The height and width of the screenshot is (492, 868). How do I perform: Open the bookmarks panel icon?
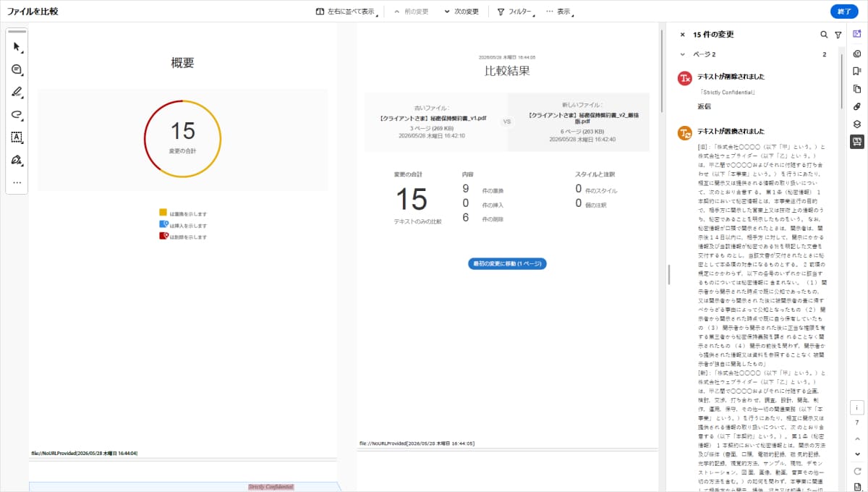857,70
